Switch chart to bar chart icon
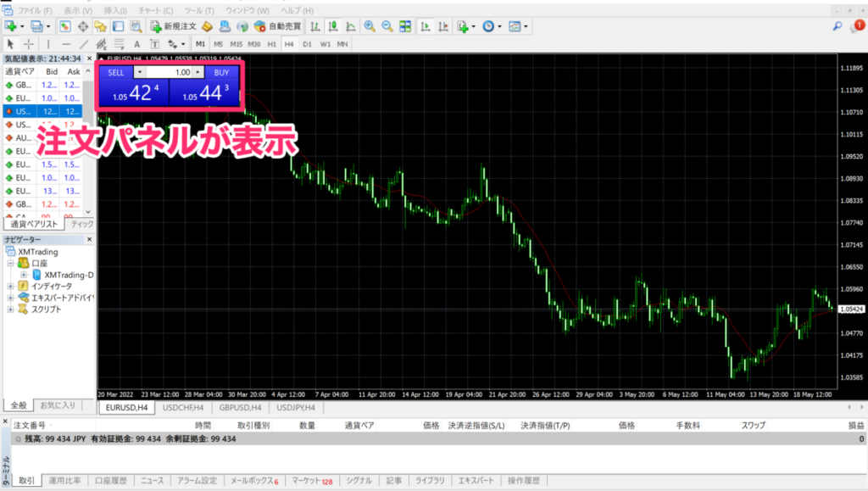 click(x=315, y=26)
